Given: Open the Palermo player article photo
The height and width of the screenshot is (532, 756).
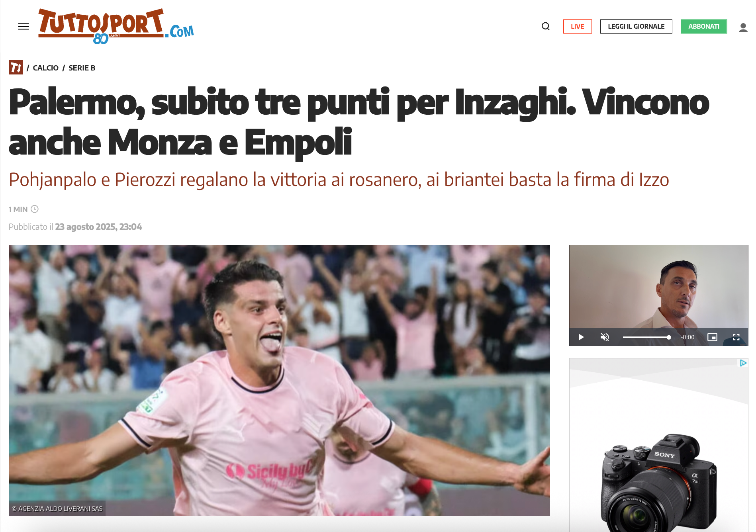Looking at the screenshot, I should tap(279, 380).
